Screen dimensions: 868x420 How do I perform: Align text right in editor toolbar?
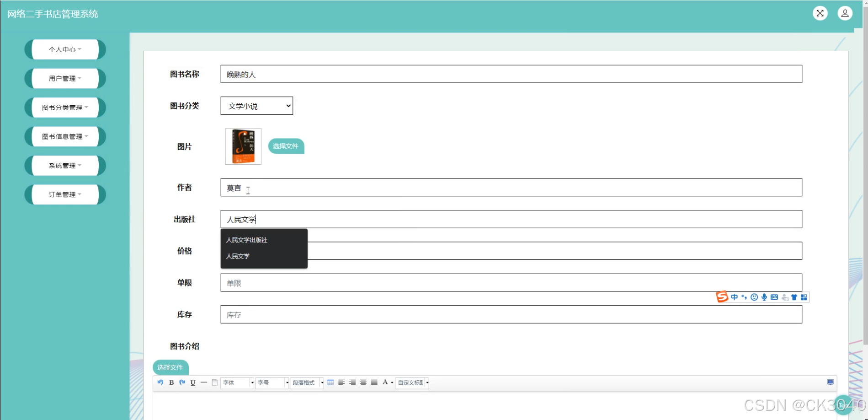(352, 382)
